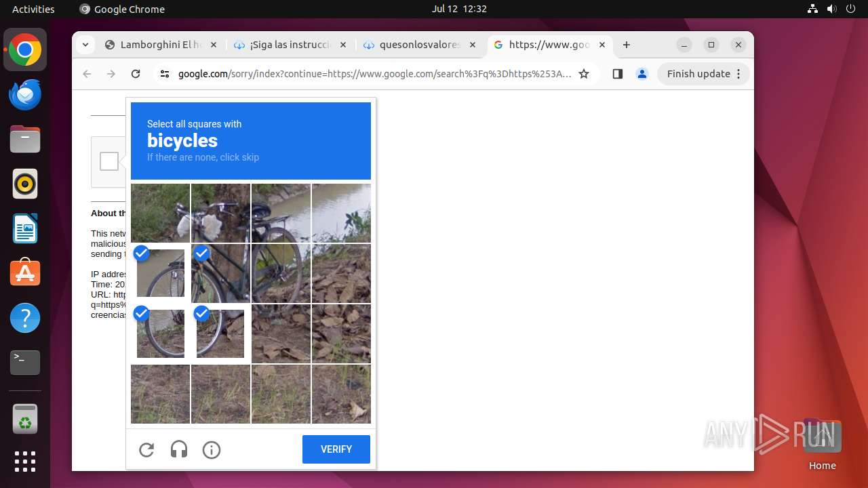Open the Chrome three-dot menu
868x488 pixels.
pyautogui.click(x=739, y=74)
